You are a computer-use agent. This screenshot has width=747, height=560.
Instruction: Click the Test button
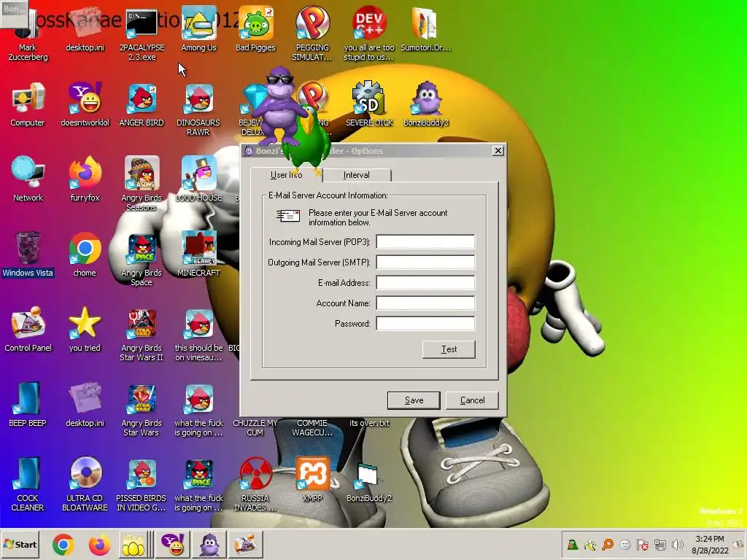click(449, 349)
